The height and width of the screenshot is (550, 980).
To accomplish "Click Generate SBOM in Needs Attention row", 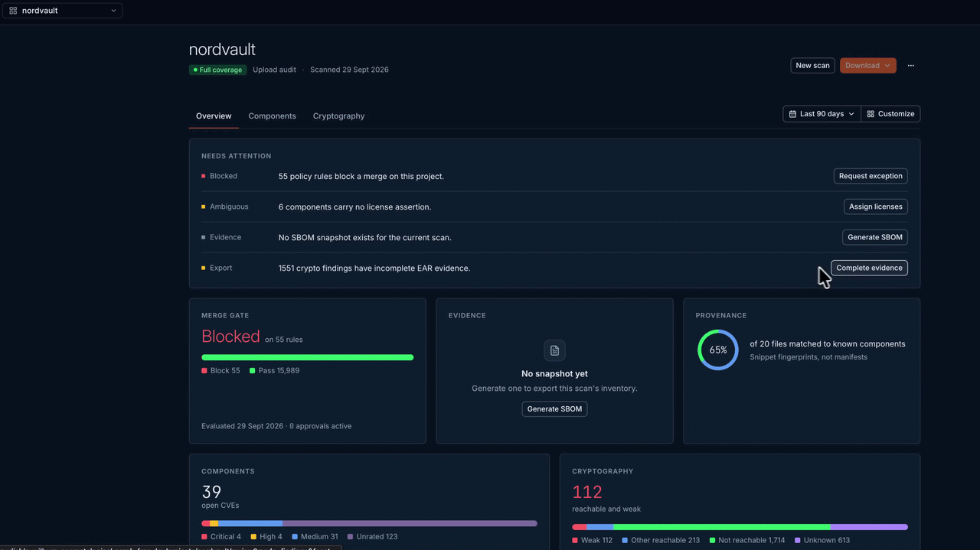I will tap(875, 237).
